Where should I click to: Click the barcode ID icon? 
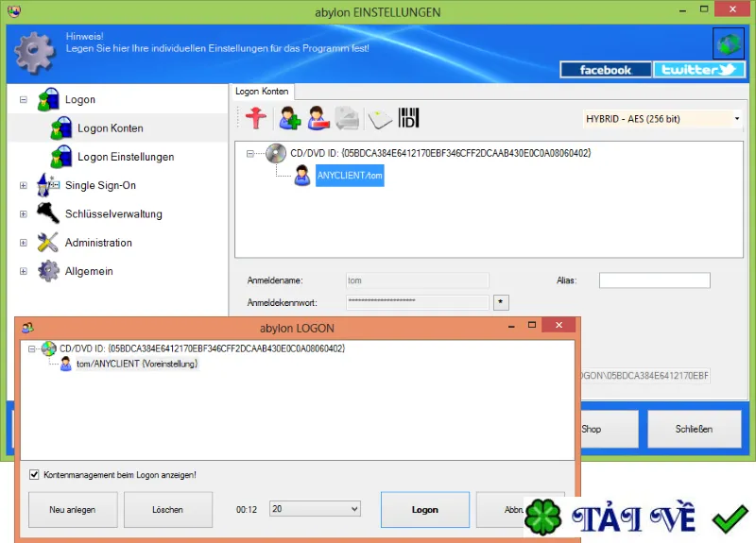tap(409, 117)
